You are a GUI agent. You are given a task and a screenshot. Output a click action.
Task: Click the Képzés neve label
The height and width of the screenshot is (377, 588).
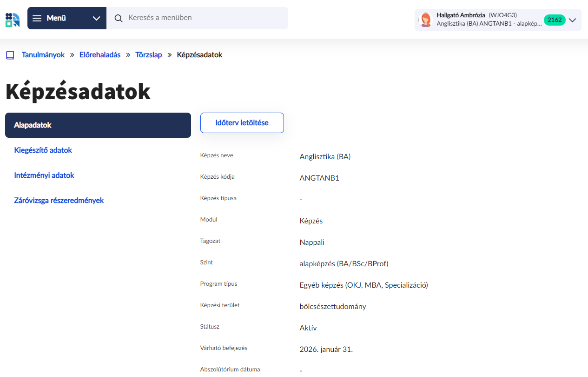(x=217, y=155)
